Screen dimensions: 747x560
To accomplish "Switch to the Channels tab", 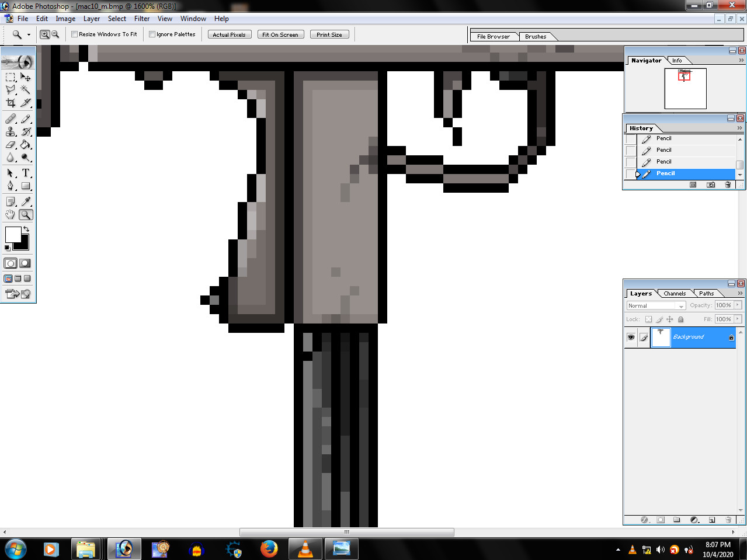I will (675, 294).
